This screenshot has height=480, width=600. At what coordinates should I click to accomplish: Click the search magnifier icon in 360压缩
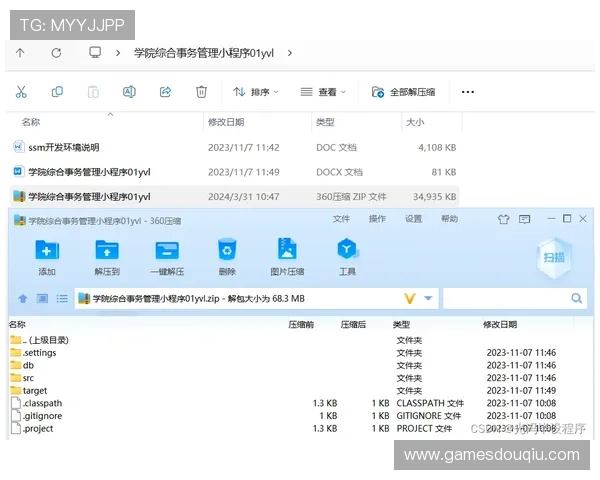coord(577,298)
